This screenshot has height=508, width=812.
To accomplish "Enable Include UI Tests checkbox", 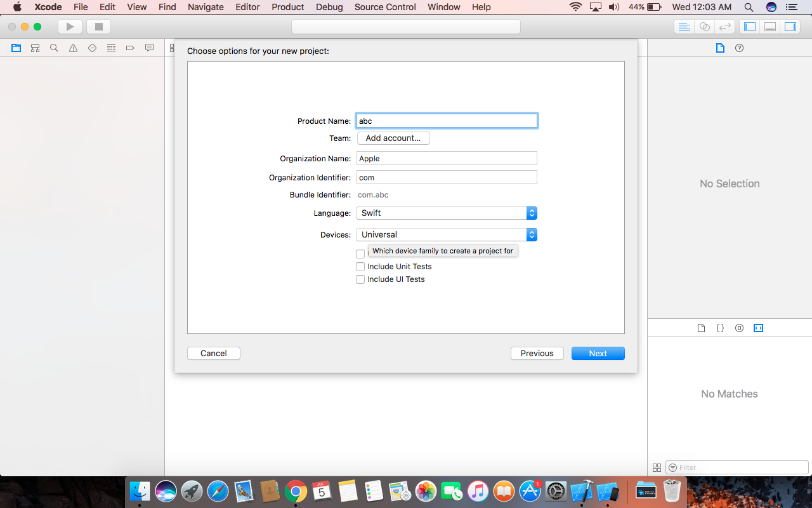I will pos(360,279).
